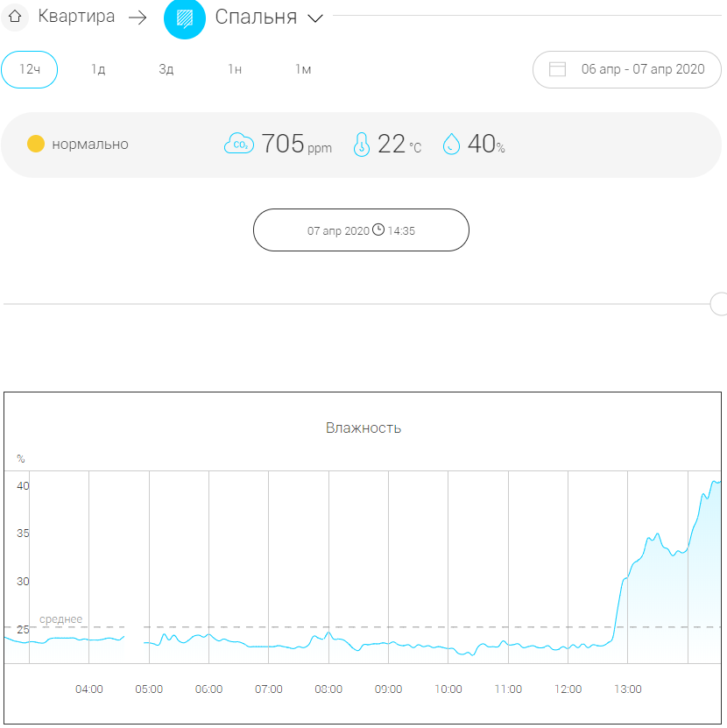
Task: Switch to the 3д time range
Action: [166, 70]
